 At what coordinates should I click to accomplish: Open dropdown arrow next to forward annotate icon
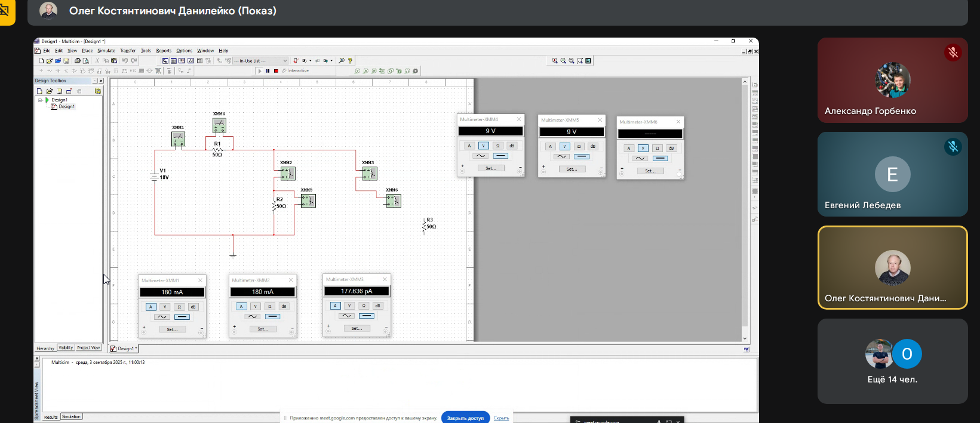(x=331, y=61)
